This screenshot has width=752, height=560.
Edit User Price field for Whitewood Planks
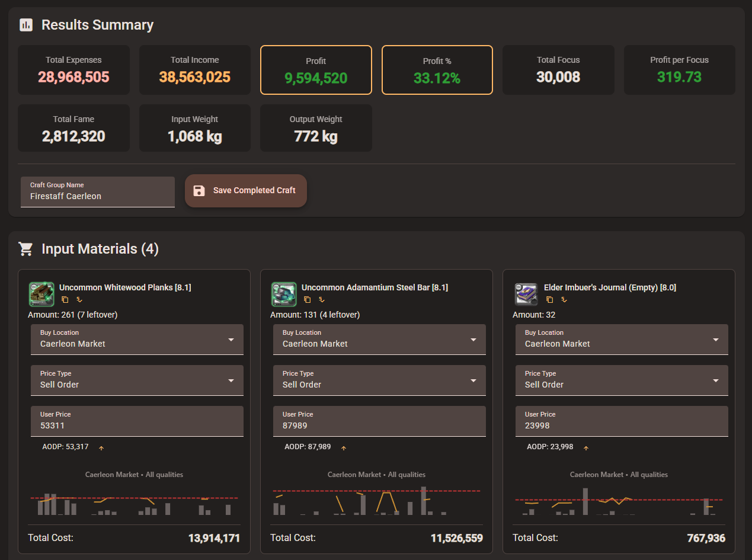[137, 421]
